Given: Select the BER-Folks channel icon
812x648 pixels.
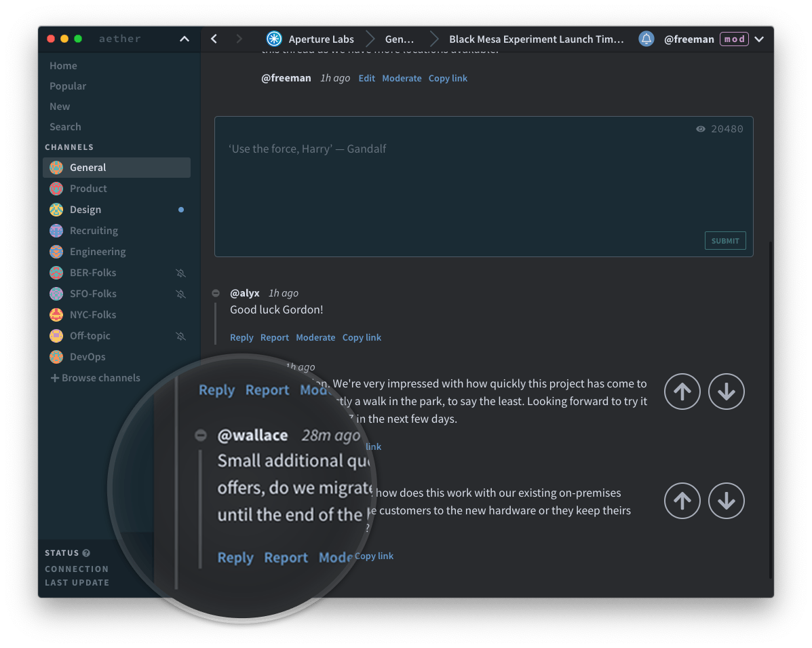Looking at the screenshot, I should click(56, 273).
